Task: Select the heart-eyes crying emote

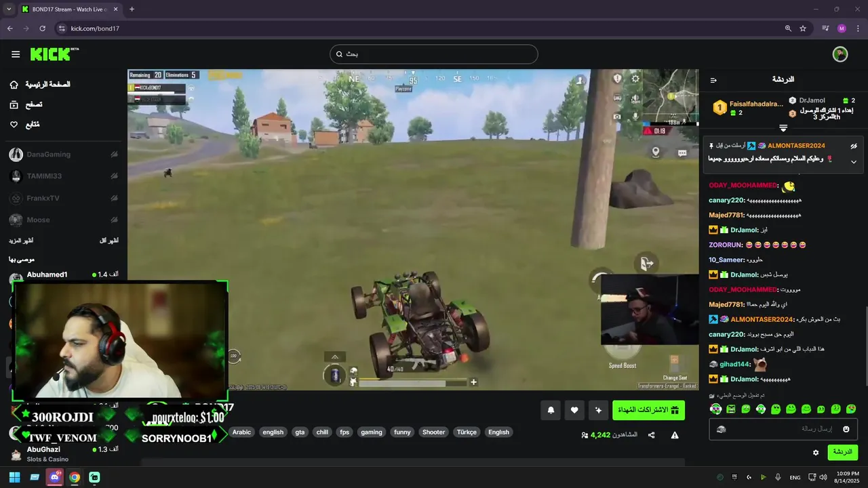Action: pyautogui.click(x=852, y=409)
